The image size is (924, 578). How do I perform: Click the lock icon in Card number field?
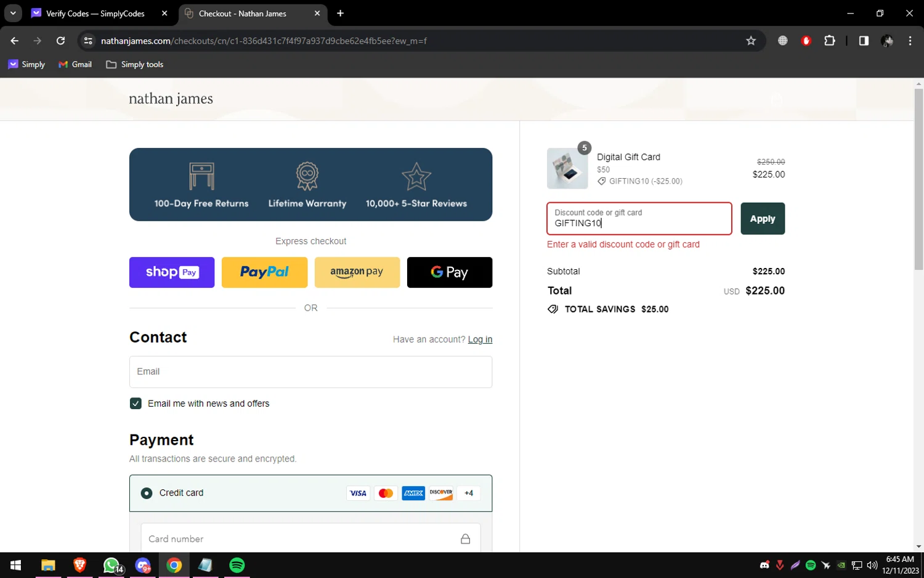pos(466,539)
